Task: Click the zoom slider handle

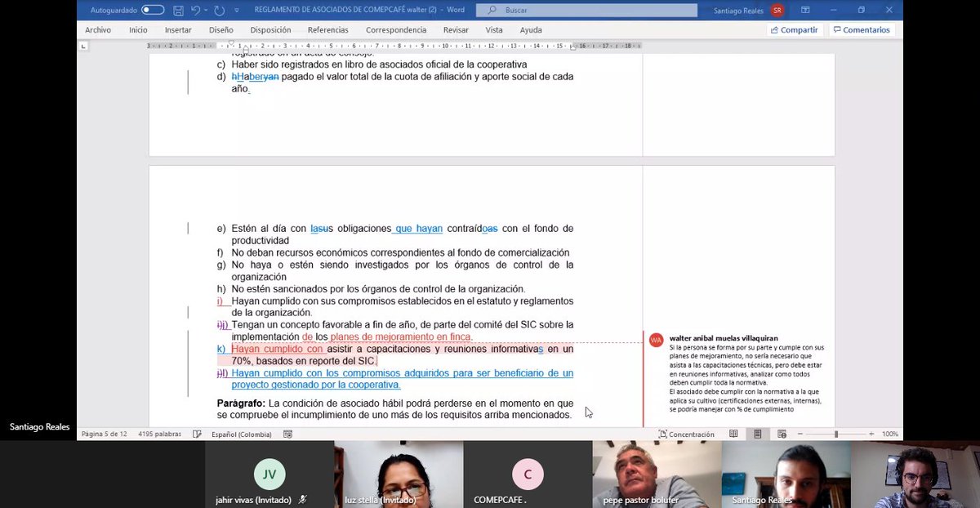Action: (x=835, y=434)
